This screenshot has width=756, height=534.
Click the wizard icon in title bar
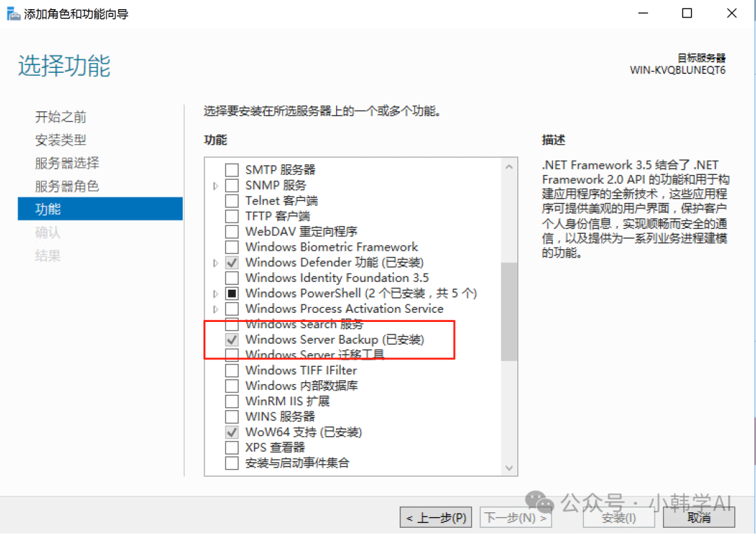(x=13, y=13)
